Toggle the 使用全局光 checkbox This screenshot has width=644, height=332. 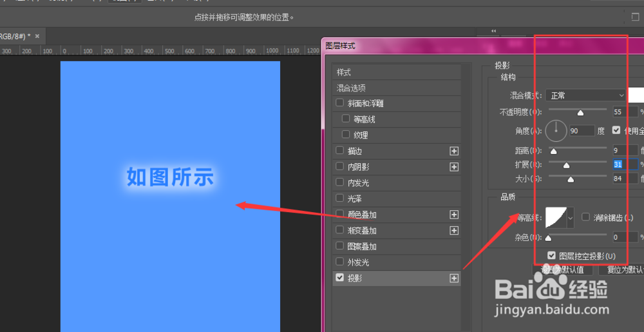(616, 130)
